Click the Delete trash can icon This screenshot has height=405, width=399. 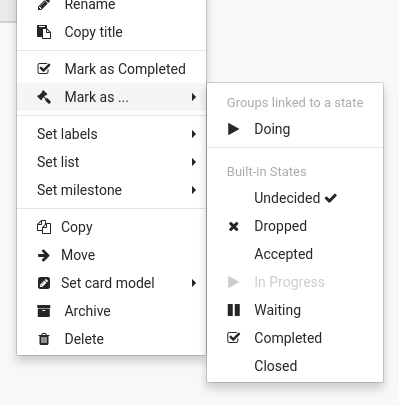click(x=44, y=339)
